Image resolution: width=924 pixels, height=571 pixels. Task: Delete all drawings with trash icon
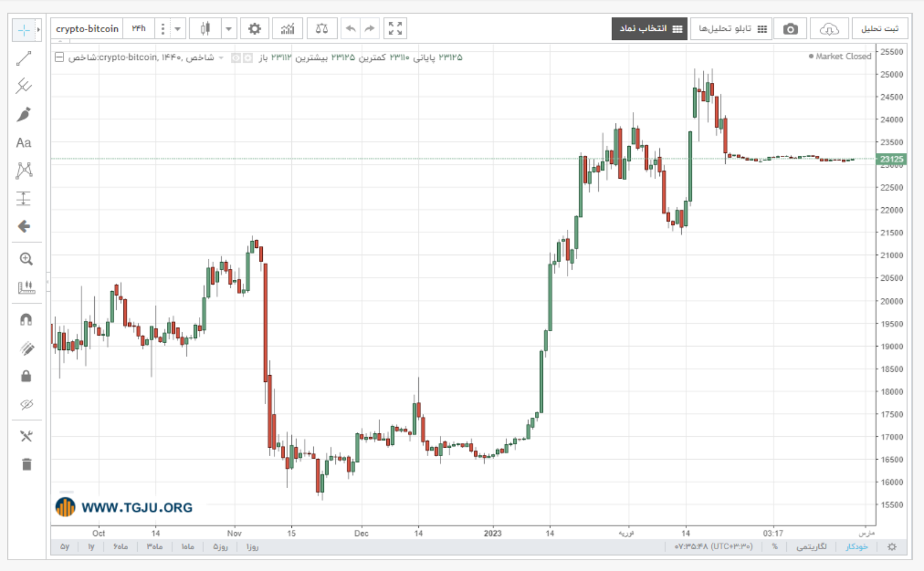tap(27, 464)
